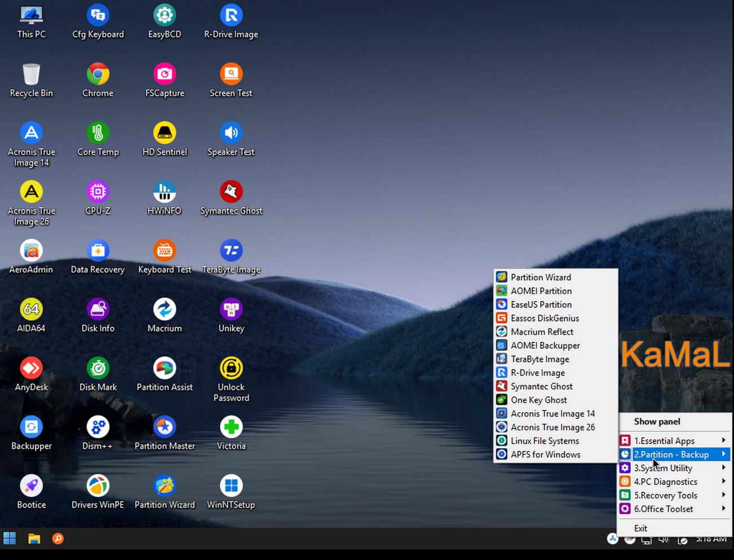Click the WinNTSetup desktop icon
Screen dimensions: 734x560
231,492
